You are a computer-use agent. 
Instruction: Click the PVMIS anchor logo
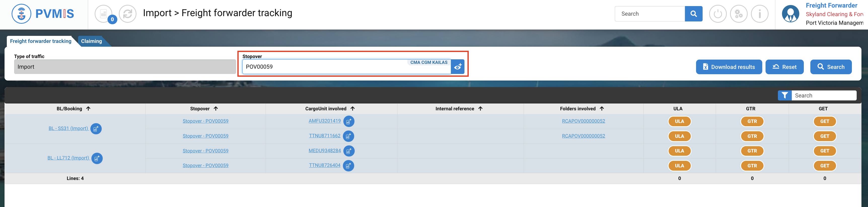(22, 14)
